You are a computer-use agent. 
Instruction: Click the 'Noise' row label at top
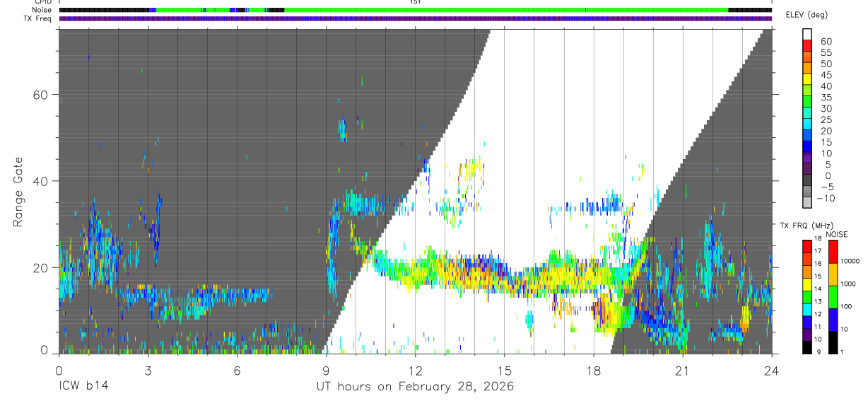[x=42, y=10]
